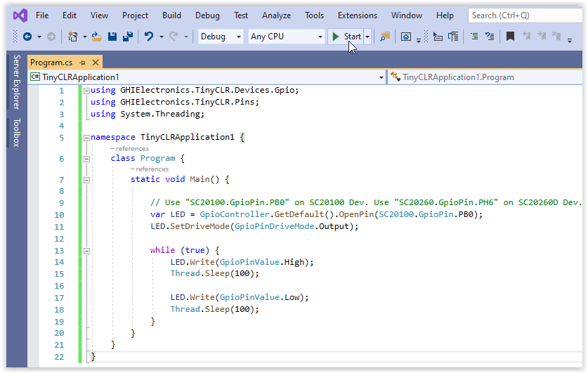Click the redo arrow icon

(174, 37)
